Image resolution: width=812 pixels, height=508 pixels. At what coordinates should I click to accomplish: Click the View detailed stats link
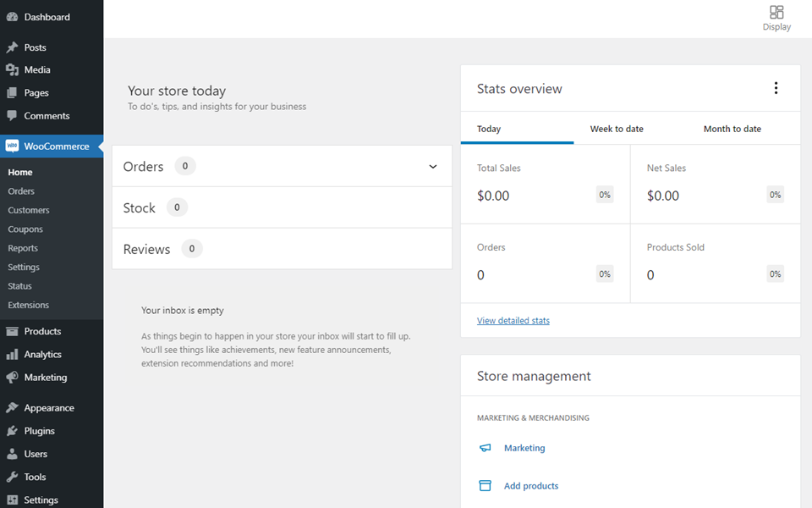coord(513,321)
